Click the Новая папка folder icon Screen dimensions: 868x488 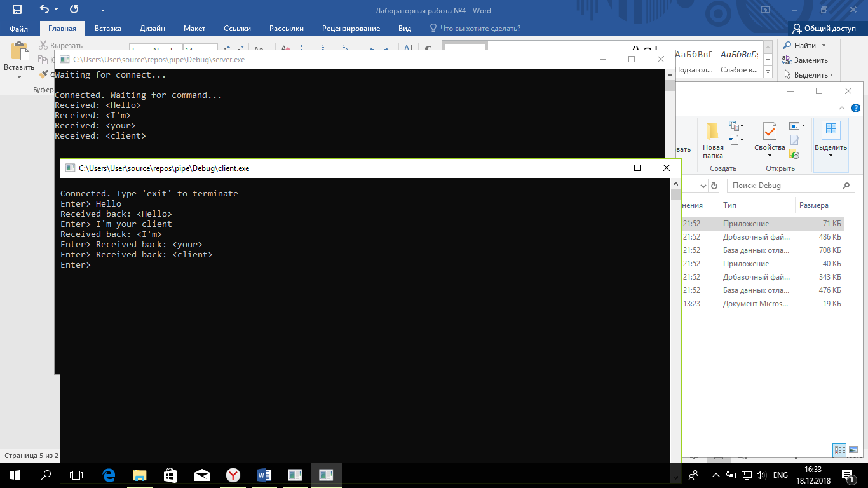712,132
